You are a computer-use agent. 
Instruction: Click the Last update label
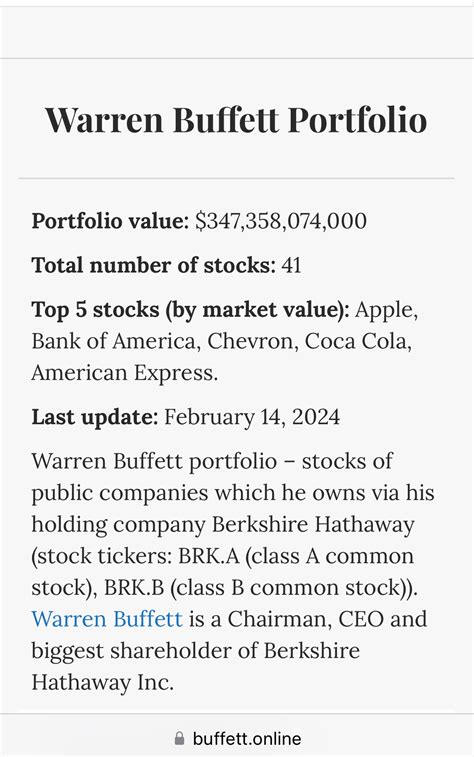(95, 417)
